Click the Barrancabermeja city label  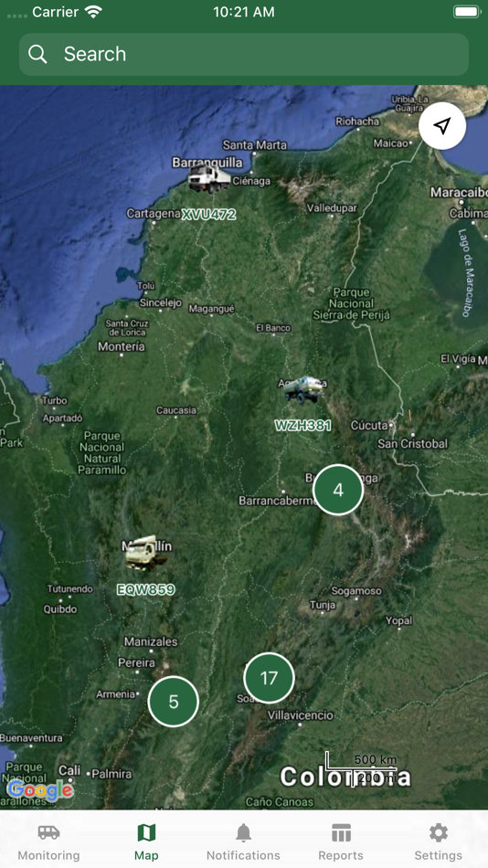[278, 501]
